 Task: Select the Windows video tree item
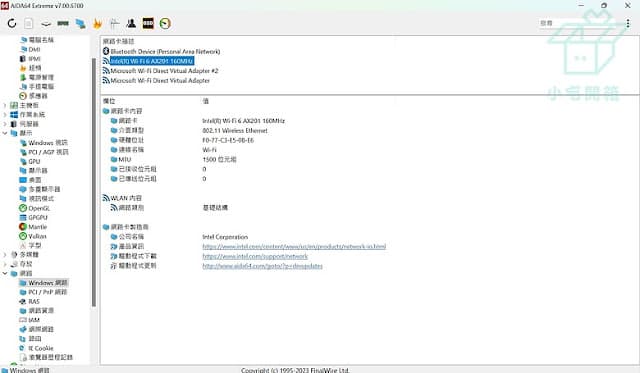point(44,143)
